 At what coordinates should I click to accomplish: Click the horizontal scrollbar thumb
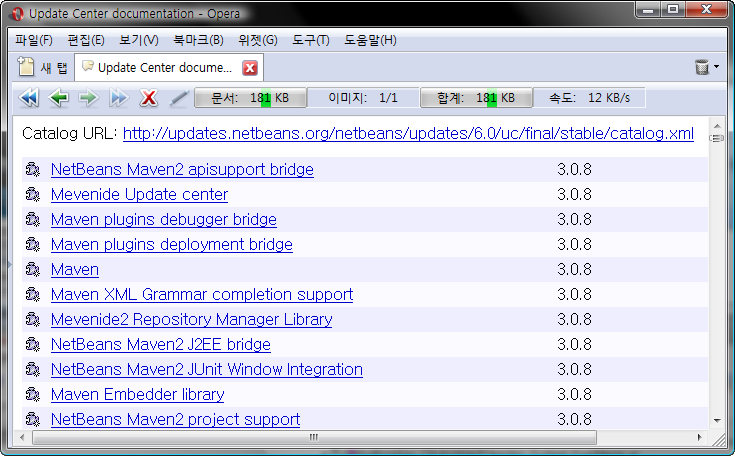click(x=314, y=437)
